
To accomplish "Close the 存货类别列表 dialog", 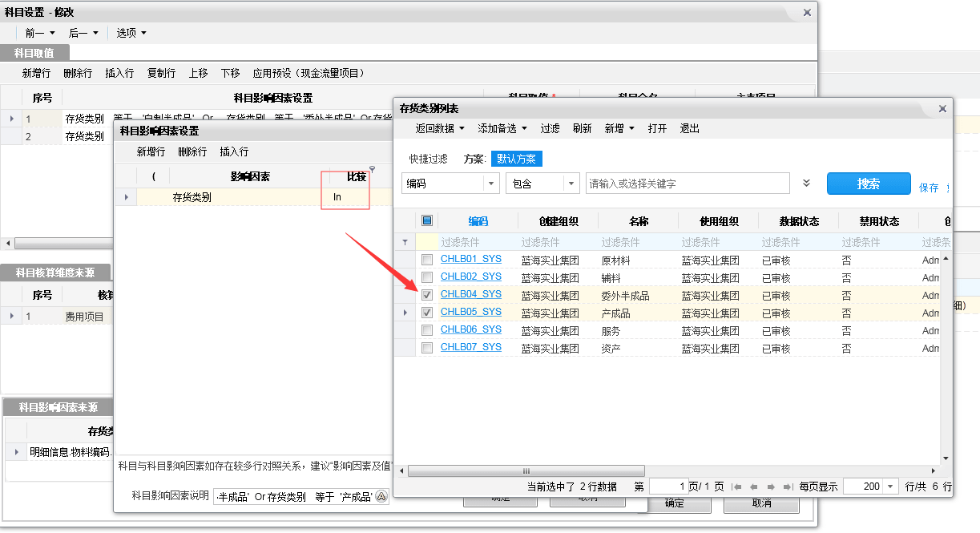I will [942, 109].
